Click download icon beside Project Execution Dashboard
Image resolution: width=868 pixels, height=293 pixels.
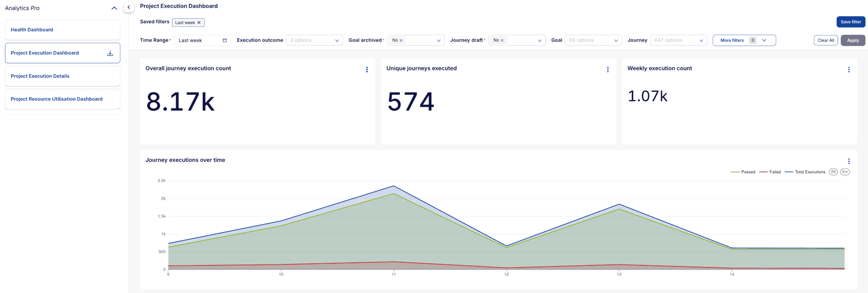click(x=110, y=53)
